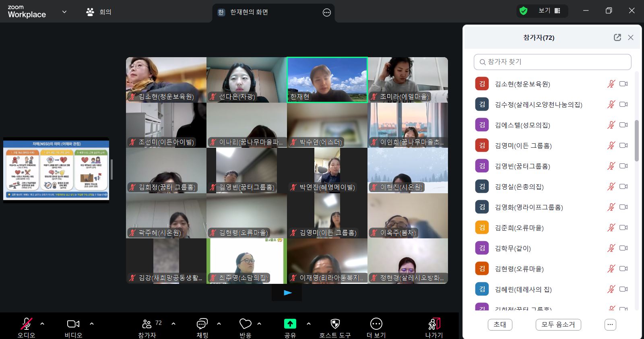Toggle microphone for 김소현(청운보육원) in list

[611, 84]
